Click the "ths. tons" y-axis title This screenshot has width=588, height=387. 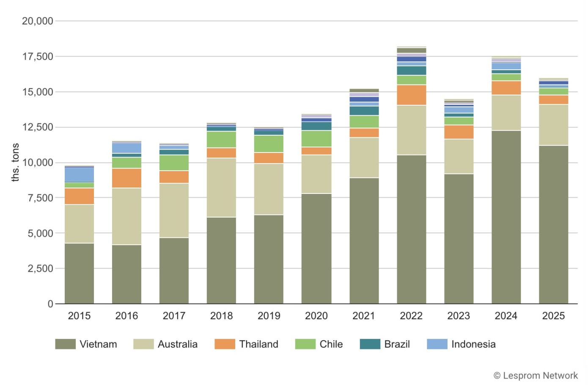click(x=15, y=162)
